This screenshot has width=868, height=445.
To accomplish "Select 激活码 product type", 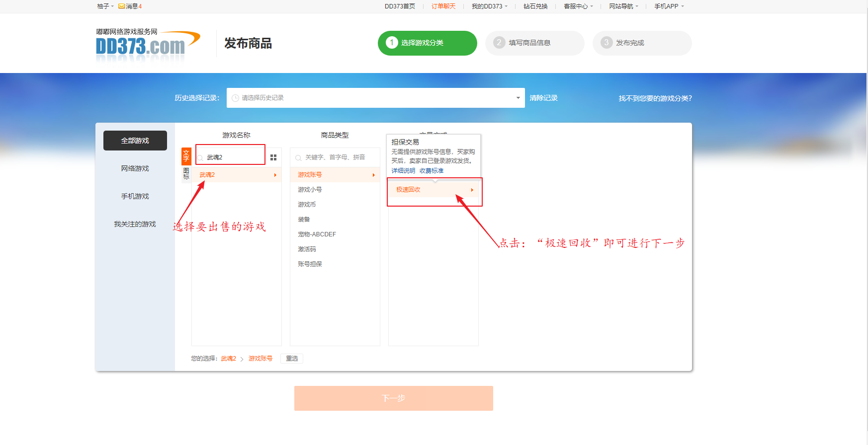I will point(335,249).
